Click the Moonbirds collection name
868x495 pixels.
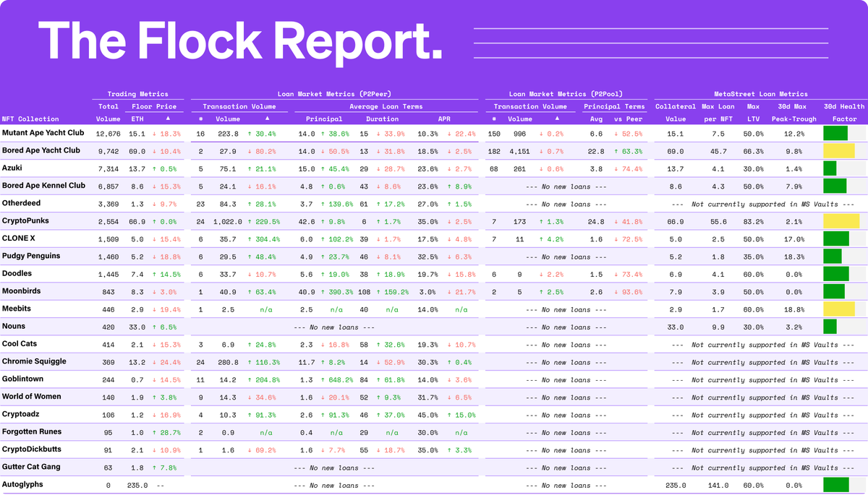[x=21, y=291]
